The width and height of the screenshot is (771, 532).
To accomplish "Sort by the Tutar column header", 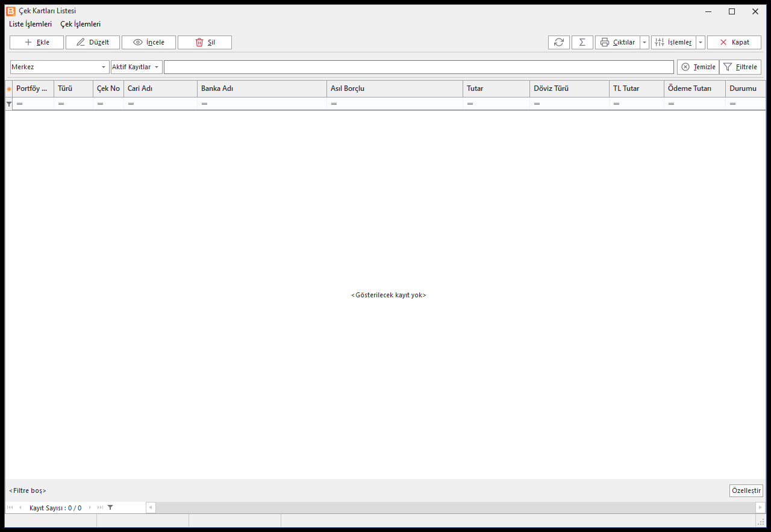I will (496, 88).
